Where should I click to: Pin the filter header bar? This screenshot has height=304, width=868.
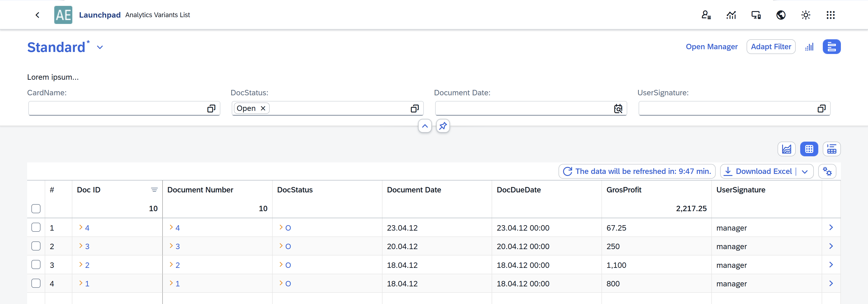tap(443, 126)
